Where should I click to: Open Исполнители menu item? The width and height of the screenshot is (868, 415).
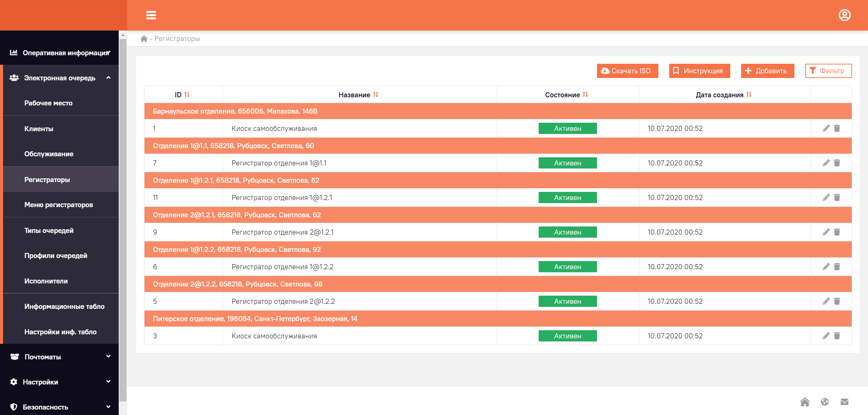pyautogui.click(x=61, y=281)
